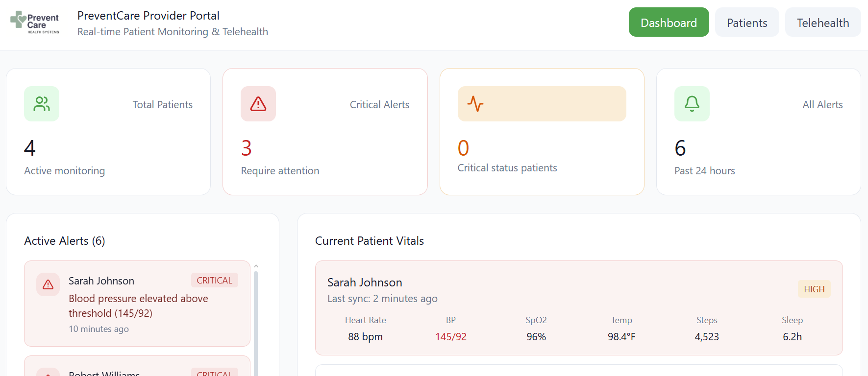This screenshot has height=376, width=868.
Task: Click the heartbeat pulse activity icon
Action: [x=475, y=104]
